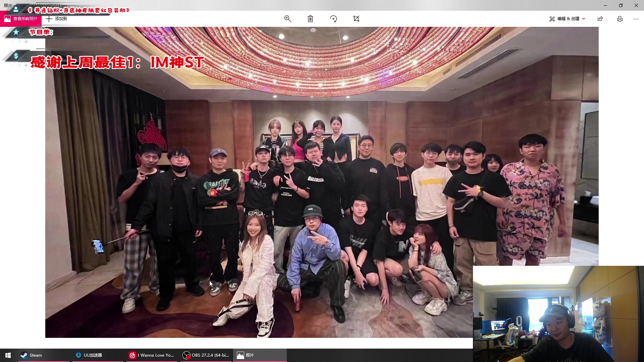Image resolution: width=644 pixels, height=362 pixels.
Task: Open Steam from the taskbar
Action: 36,355
